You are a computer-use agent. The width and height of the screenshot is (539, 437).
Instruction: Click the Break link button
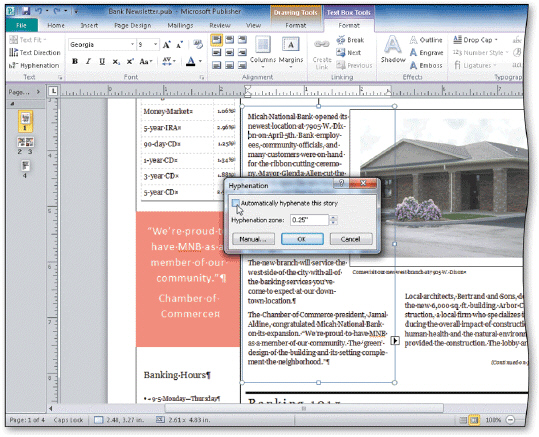[x=350, y=40]
